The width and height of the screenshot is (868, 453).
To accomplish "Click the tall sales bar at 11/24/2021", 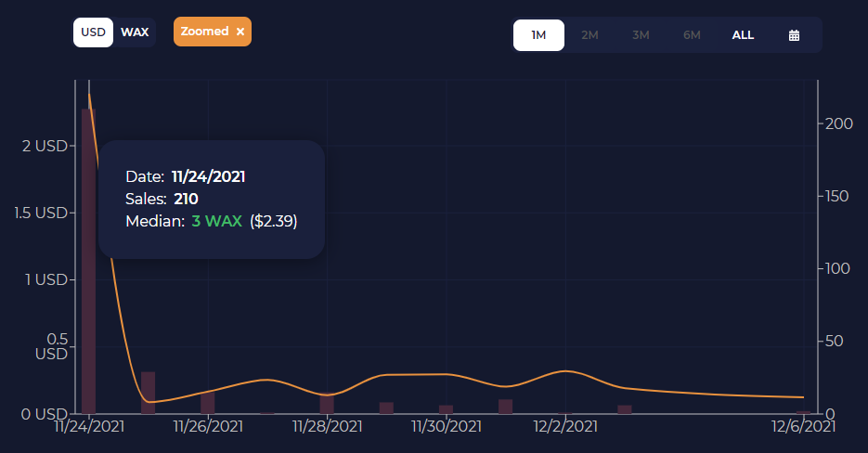I will point(88,261).
